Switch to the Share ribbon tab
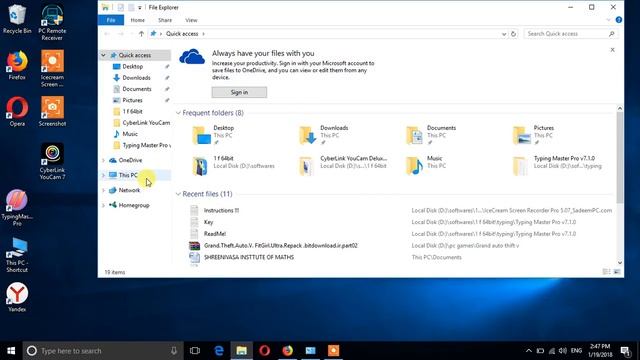The image size is (640, 360). 165,20
